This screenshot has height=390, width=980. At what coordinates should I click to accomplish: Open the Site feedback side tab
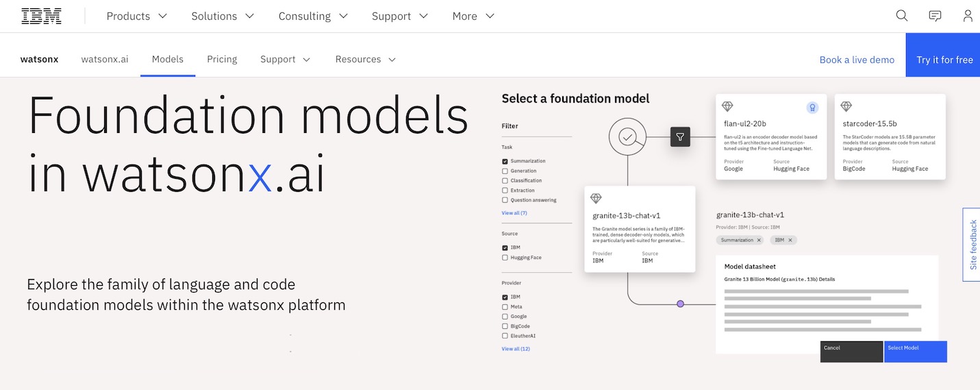[x=972, y=245]
